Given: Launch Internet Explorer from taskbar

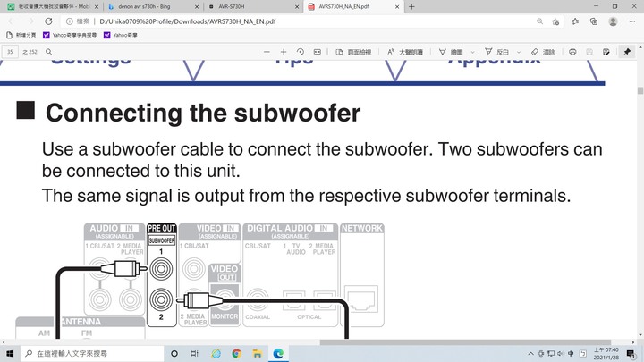Looking at the screenshot, I should click(x=216, y=353).
